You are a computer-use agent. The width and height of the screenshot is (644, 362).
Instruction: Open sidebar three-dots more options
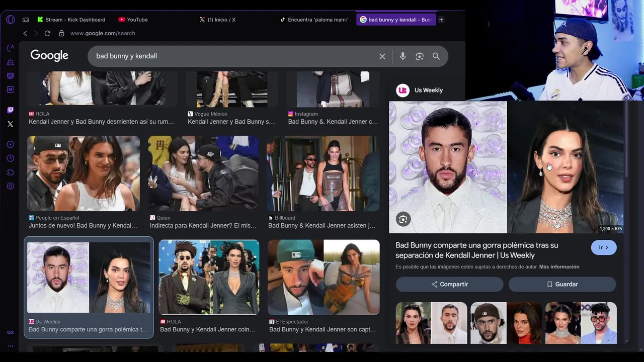pos(10,346)
